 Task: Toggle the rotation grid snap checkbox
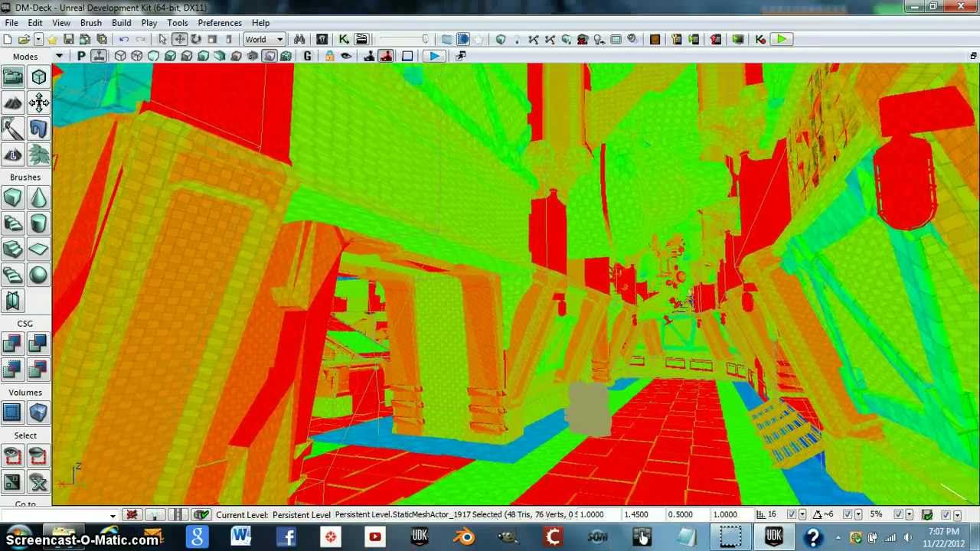point(847,515)
